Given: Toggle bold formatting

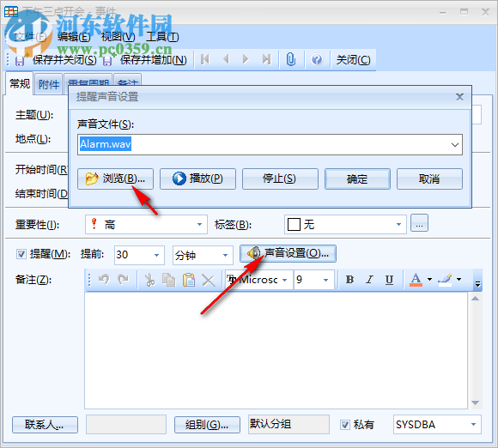Looking at the screenshot, I should click(x=349, y=280).
